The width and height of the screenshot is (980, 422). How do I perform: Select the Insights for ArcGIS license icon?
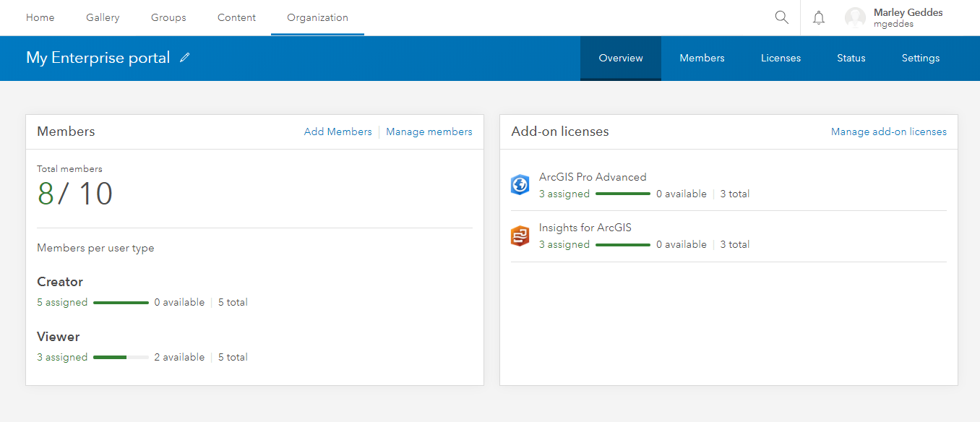point(520,236)
